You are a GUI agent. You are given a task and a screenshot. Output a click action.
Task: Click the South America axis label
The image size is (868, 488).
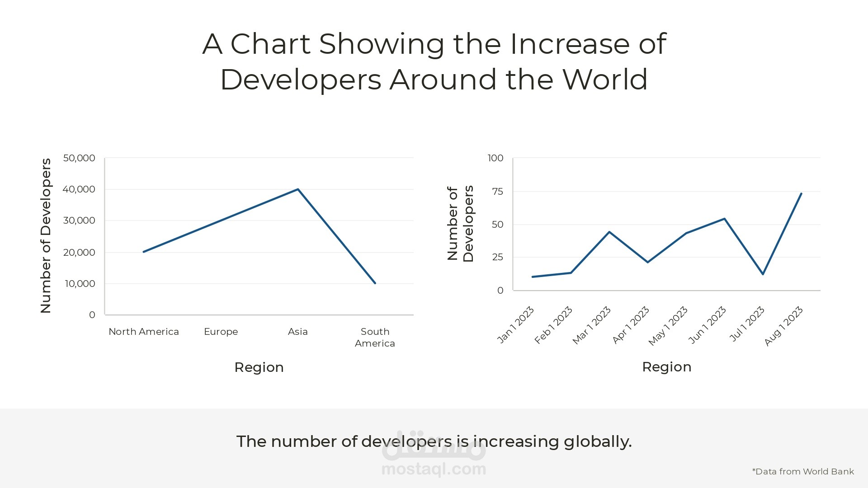click(375, 338)
